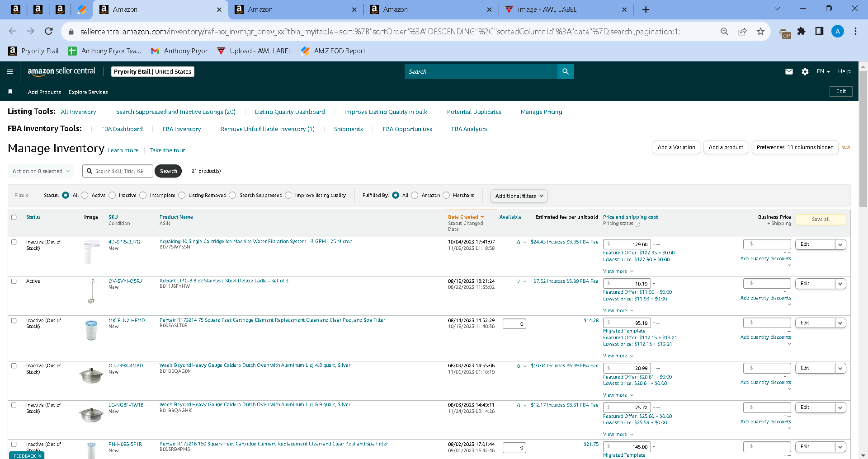The image size is (868, 459).
Task: Click the search magnifier button in the header
Action: point(566,71)
